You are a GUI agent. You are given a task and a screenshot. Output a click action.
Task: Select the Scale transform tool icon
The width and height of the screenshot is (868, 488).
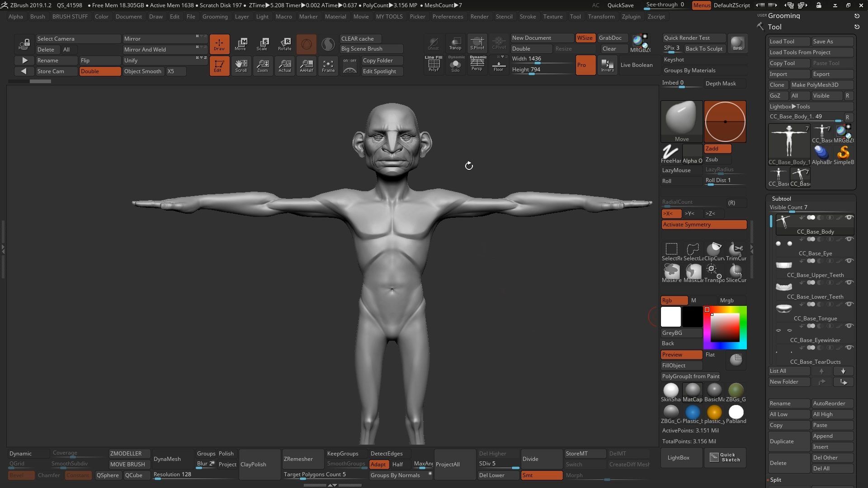(x=262, y=44)
